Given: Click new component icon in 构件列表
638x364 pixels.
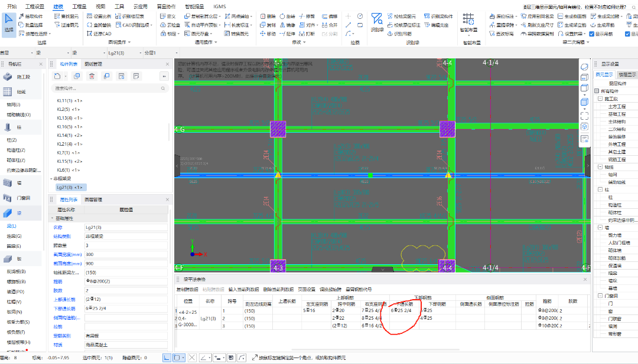Looking at the screenshot, I should (57, 76).
